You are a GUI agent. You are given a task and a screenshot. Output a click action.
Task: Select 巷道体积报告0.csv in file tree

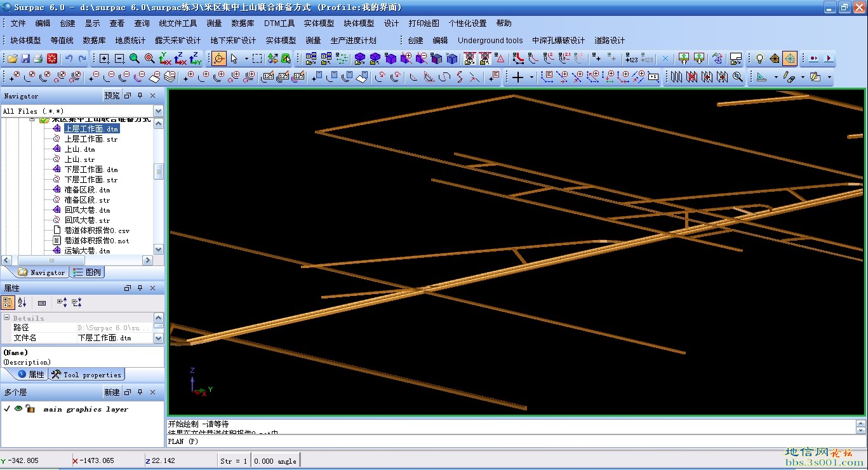[97, 230]
